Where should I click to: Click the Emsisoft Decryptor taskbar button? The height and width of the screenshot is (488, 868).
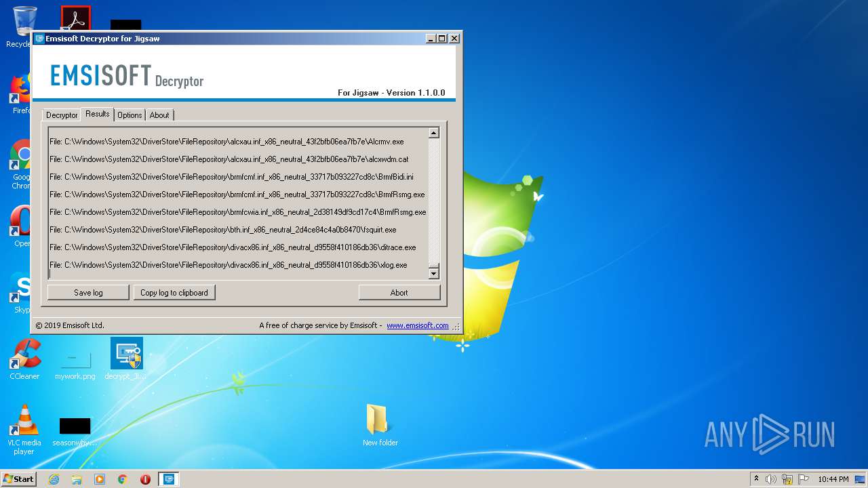(x=169, y=479)
